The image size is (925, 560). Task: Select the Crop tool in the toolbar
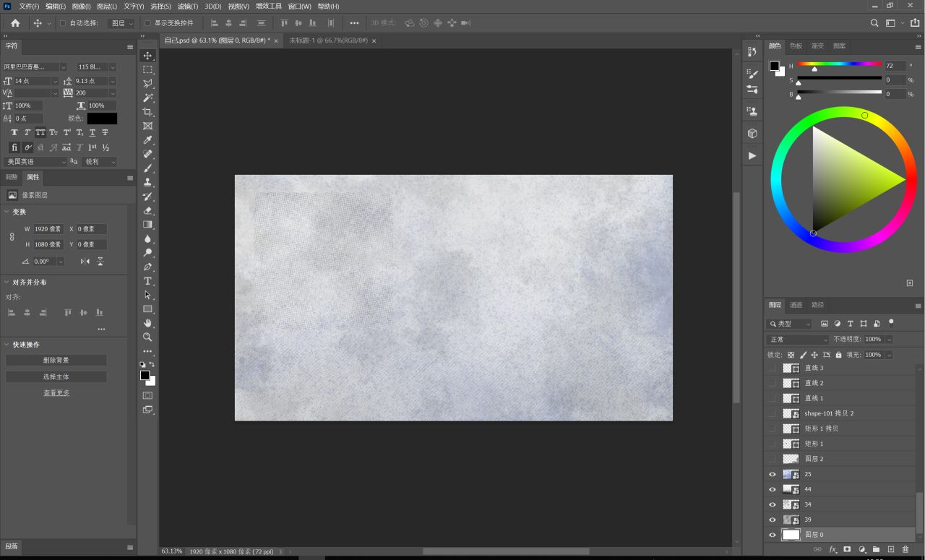coord(147,112)
